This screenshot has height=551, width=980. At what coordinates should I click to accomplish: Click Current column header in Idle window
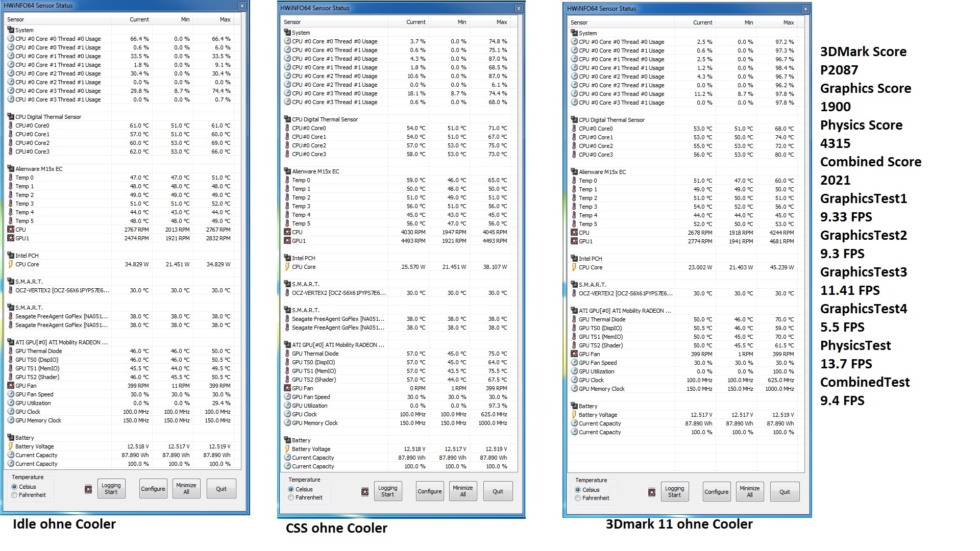tap(131, 19)
